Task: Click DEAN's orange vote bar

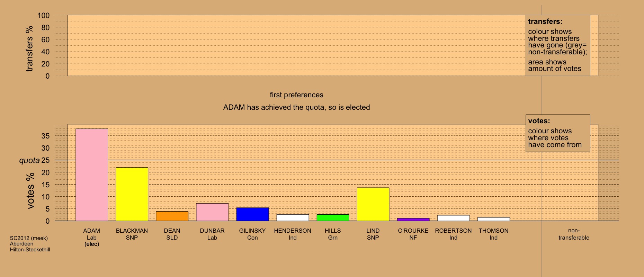Action: point(172,216)
